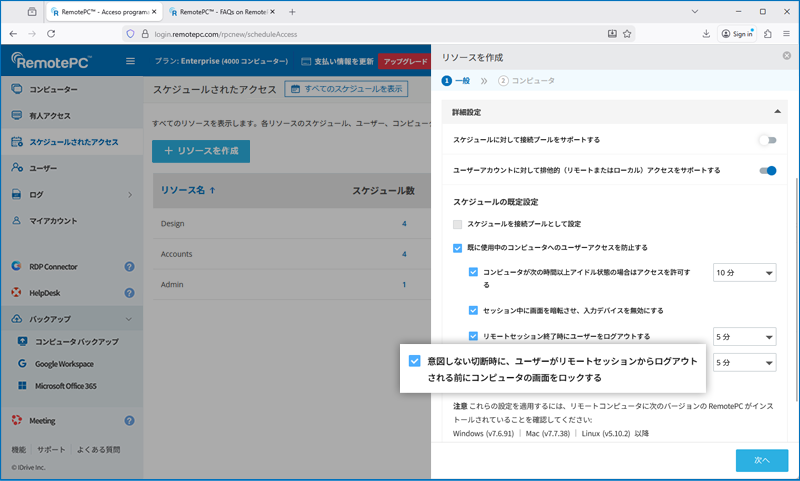
Task: Click the アップグレード button
Action: (x=405, y=61)
